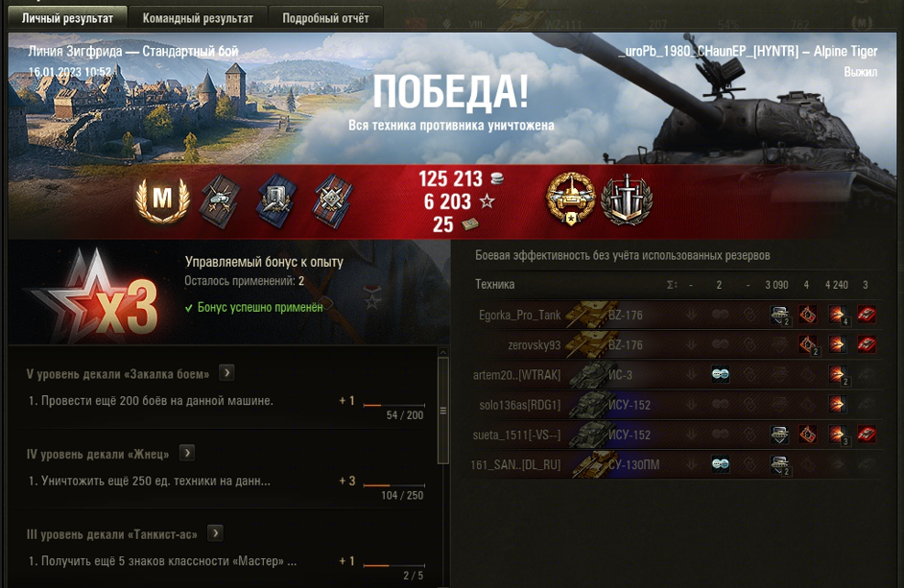This screenshot has height=588, width=904.
Task: Click the damage icon in Egorka_Pro_Tank row
Action: click(x=837, y=315)
